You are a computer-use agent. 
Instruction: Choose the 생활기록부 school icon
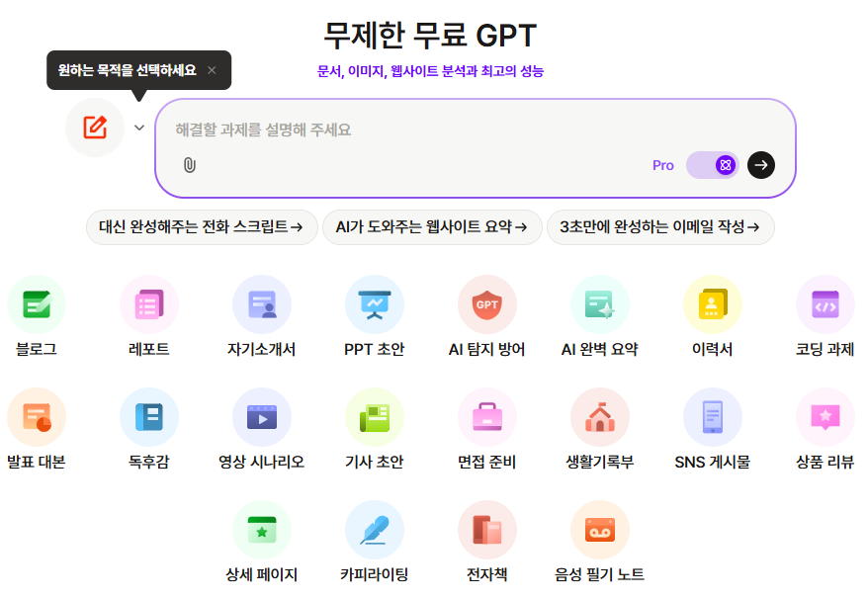[x=600, y=417]
